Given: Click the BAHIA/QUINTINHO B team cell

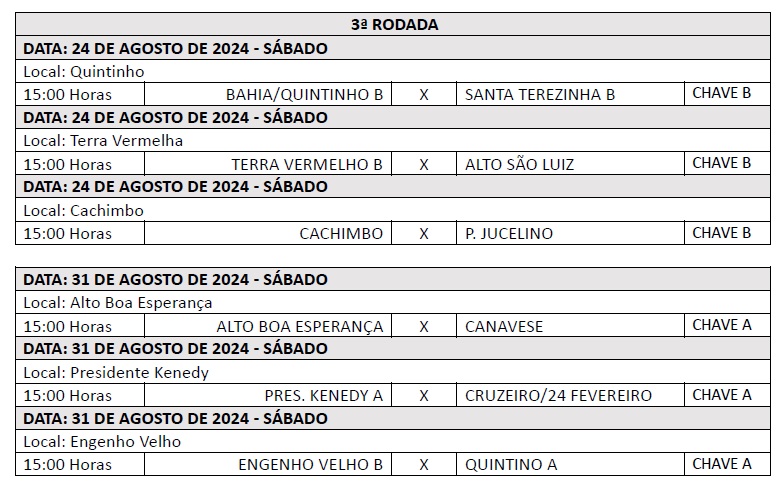Looking at the screenshot, I should point(268,94).
